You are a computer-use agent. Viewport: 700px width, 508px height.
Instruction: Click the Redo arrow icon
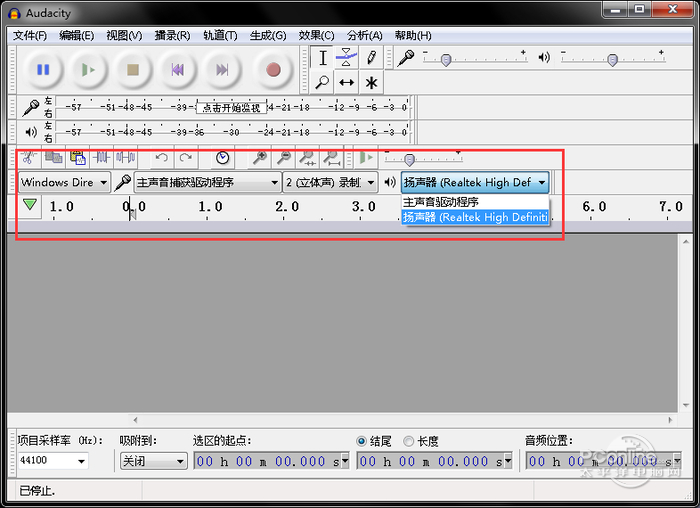click(186, 157)
